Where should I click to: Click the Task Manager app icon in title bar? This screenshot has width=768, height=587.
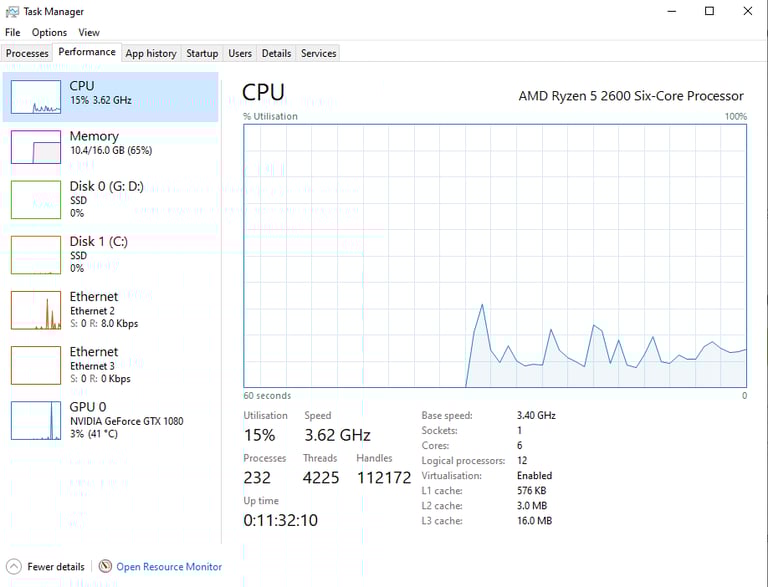pos(12,11)
